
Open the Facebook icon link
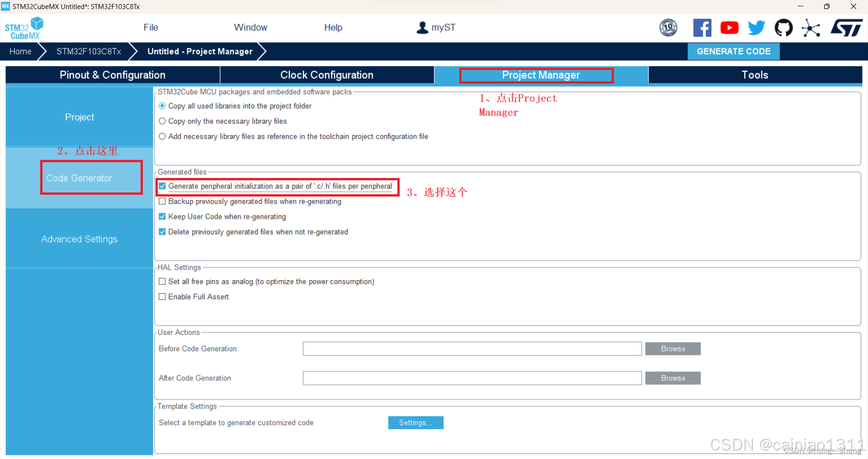tap(702, 28)
